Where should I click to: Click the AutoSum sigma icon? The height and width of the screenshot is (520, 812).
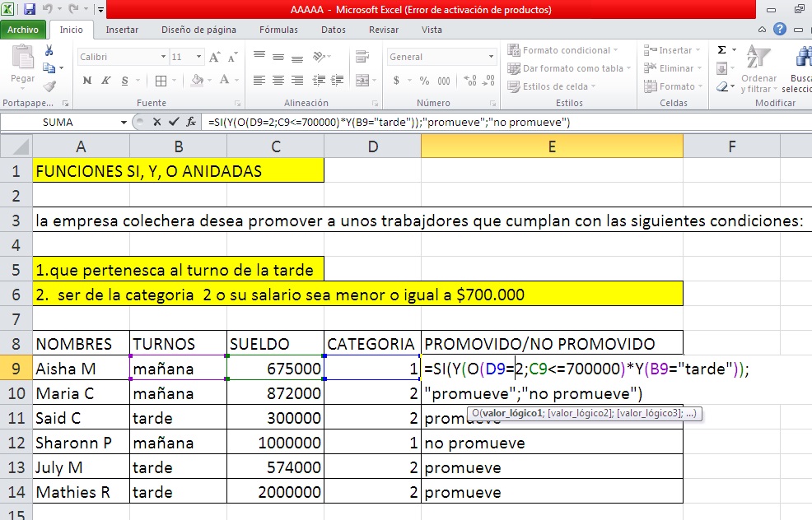[721, 51]
